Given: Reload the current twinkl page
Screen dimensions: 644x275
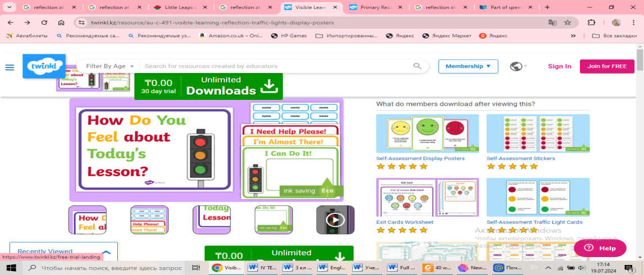Looking at the screenshot, I should click(x=44, y=22).
